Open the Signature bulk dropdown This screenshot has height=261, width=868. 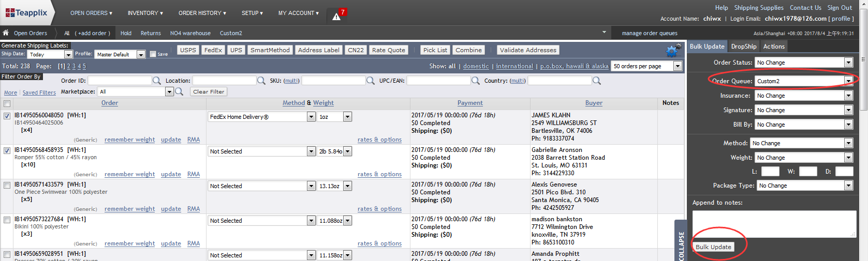click(804, 110)
